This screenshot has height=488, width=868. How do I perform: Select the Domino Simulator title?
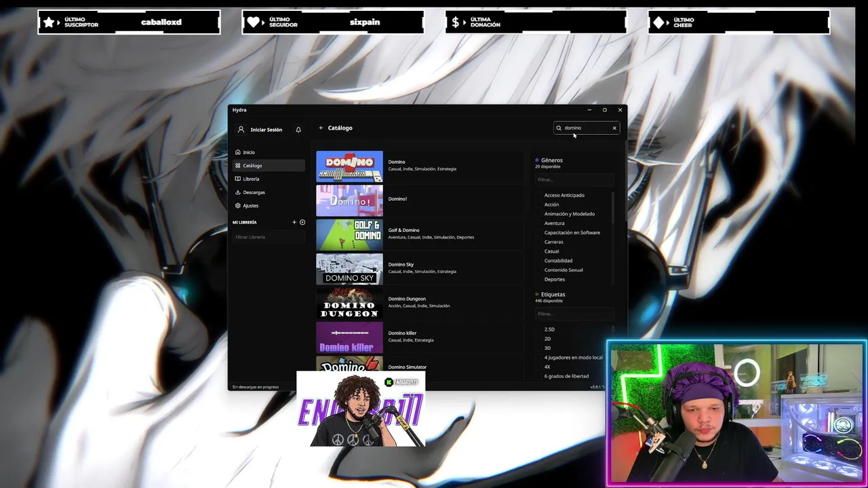pos(408,367)
